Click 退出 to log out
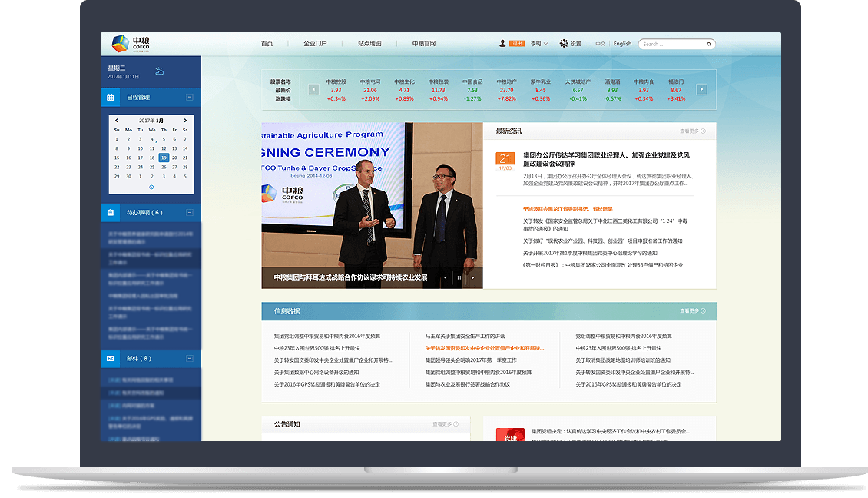The height and width of the screenshot is (498, 868). point(517,44)
